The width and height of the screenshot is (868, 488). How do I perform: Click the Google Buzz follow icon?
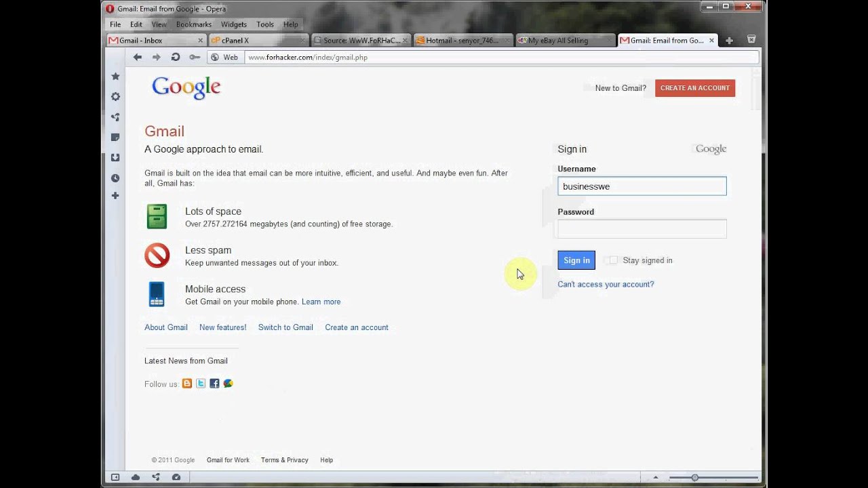coord(229,384)
